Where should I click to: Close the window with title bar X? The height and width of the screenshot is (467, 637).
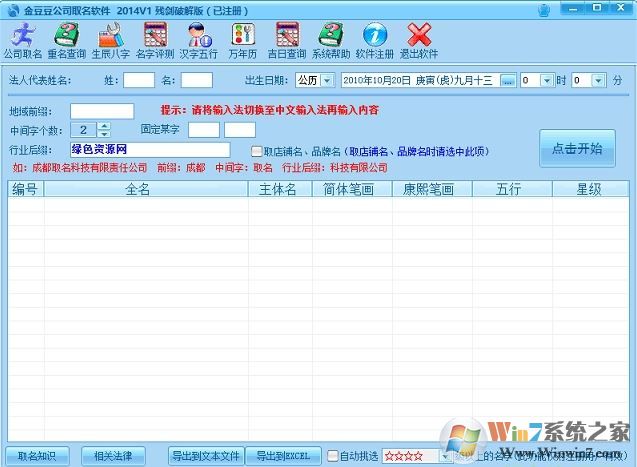click(x=621, y=8)
